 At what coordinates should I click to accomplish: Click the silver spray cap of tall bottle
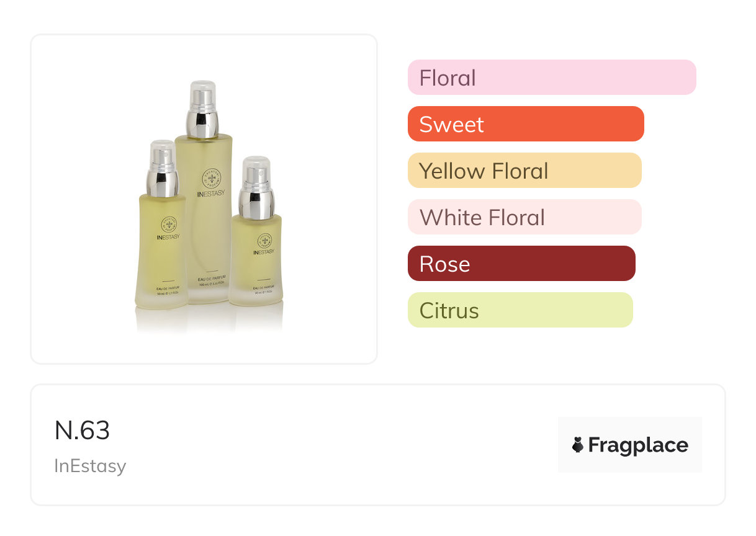(x=203, y=112)
